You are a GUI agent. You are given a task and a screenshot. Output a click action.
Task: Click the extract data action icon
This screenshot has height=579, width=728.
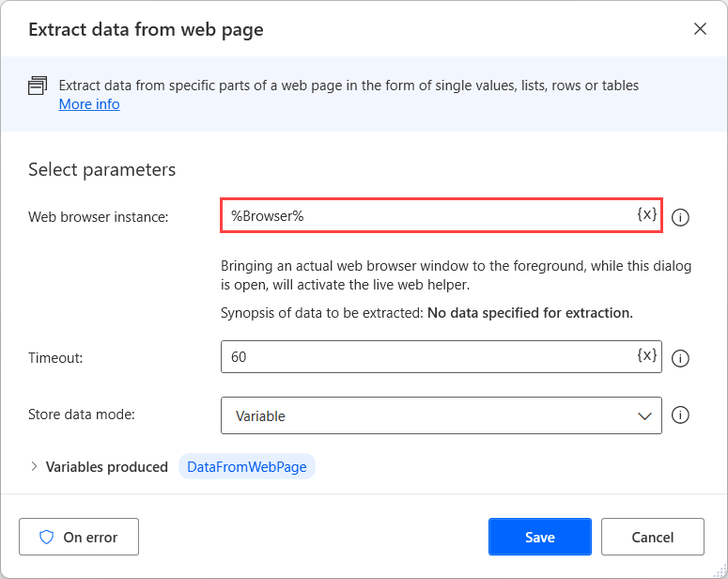tap(38, 86)
